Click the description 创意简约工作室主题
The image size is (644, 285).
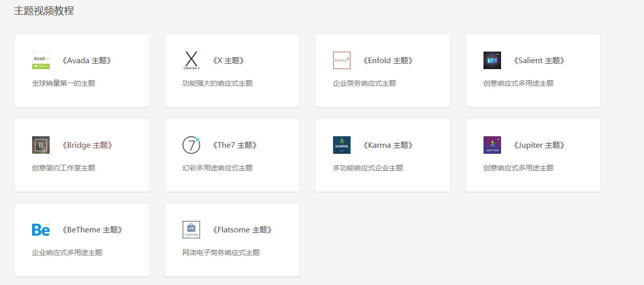[64, 168]
